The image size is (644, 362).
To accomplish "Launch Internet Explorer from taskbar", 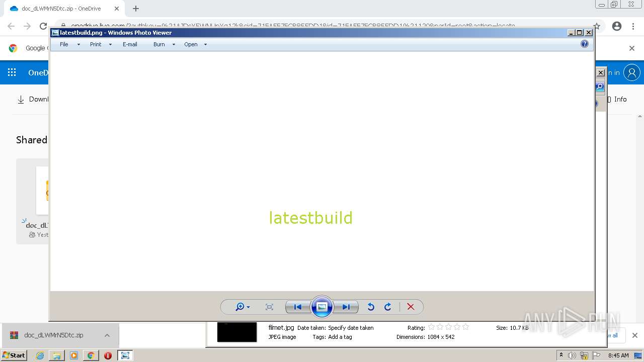I will pos(40,355).
